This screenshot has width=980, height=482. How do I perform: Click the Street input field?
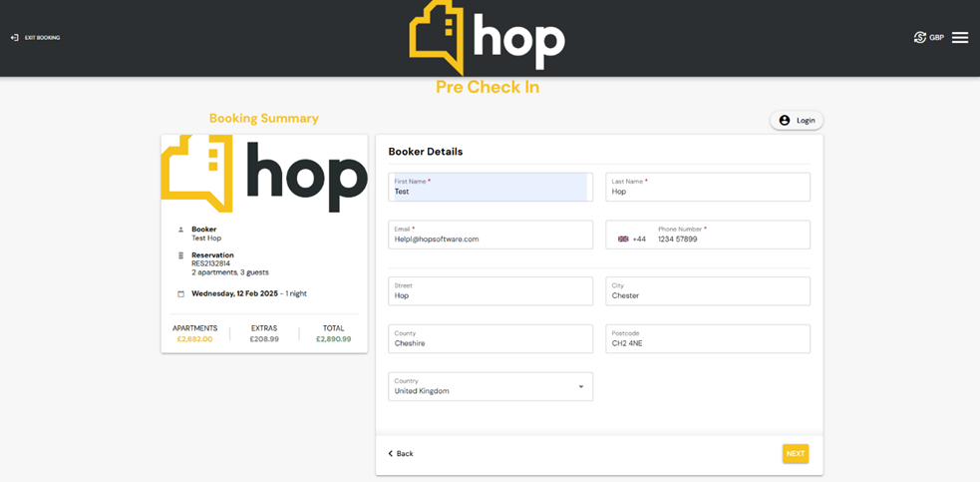click(x=490, y=291)
